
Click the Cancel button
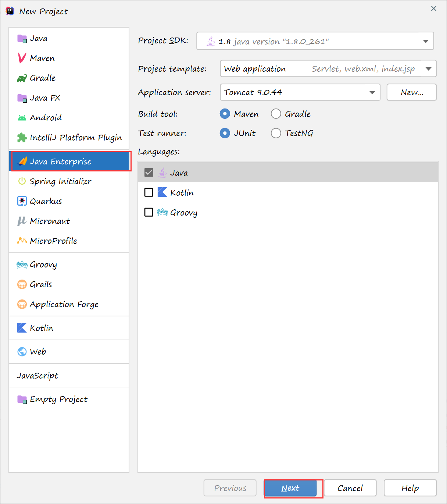pos(350,488)
